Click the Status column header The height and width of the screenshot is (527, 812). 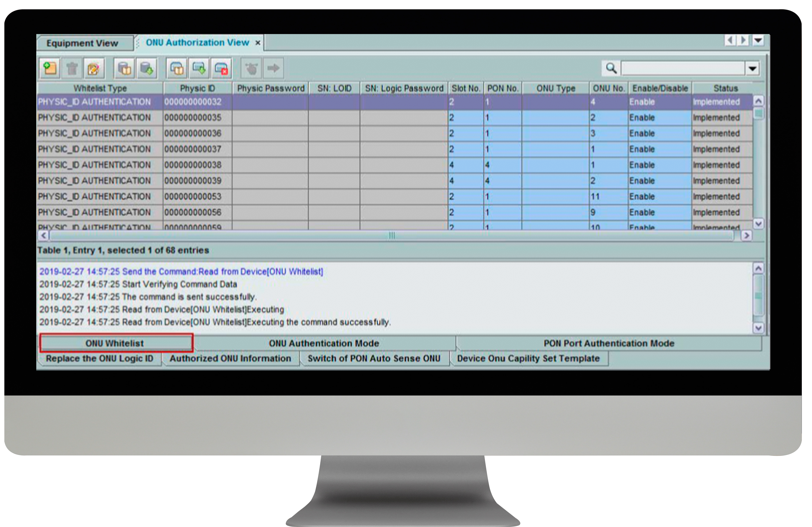tap(726, 88)
